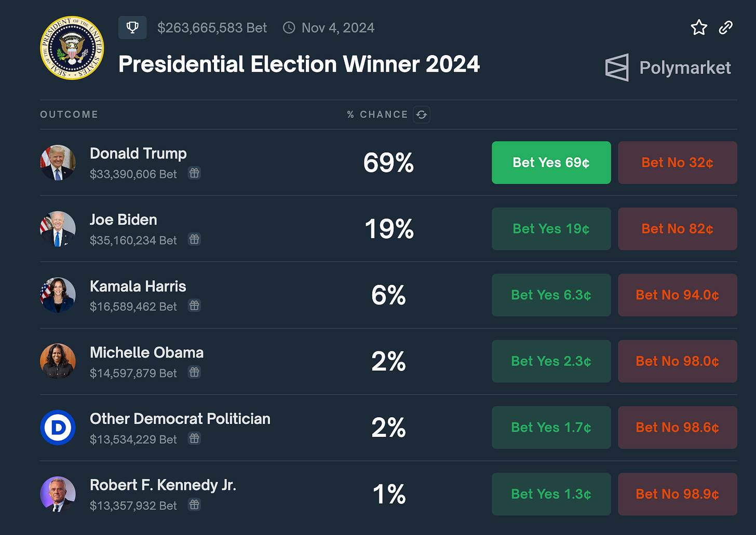Open Donald Trump's portrait thumbnail
The width and height of the screenshot is (756, 535).
pyautogui.click(x=58, y=162)
